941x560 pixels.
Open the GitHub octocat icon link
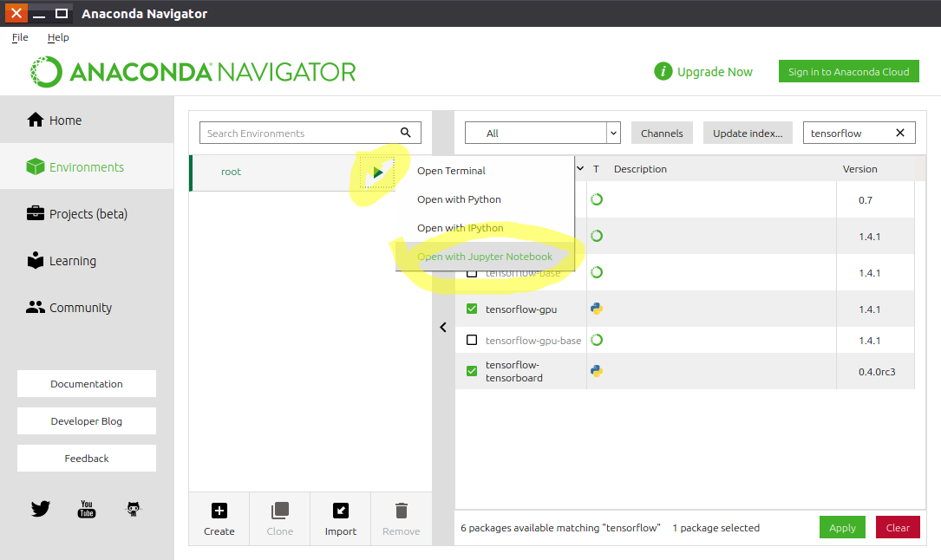pos(134,509)
